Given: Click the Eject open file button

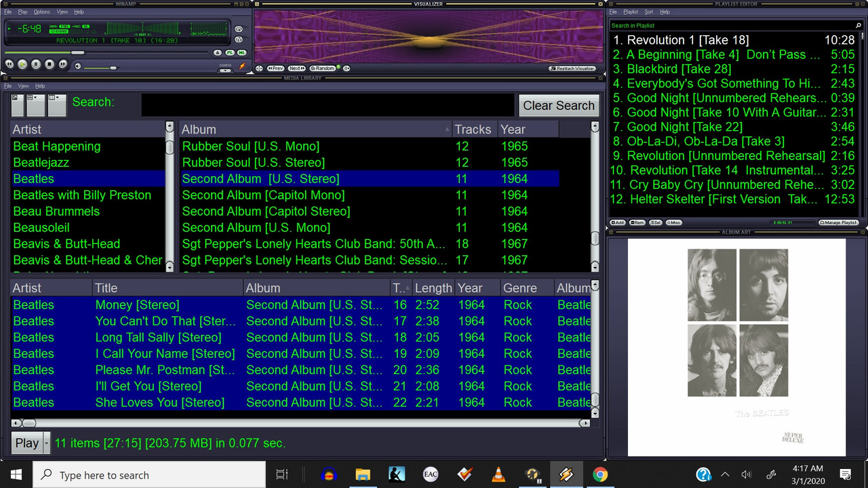Looking at the screenshot, I should click(x=218, y=52).
